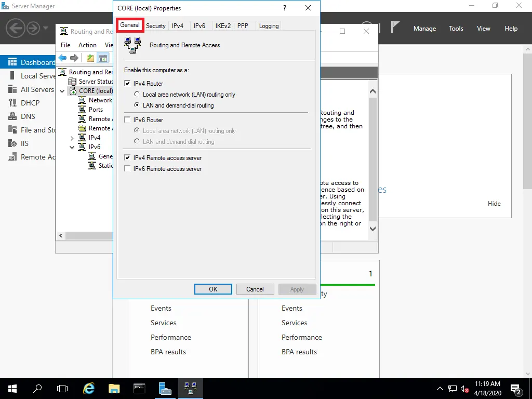Open Manage menu in Server Manager
Viewport: 532px width, 399px height.
pyautogui.click(x=424, y=29)
